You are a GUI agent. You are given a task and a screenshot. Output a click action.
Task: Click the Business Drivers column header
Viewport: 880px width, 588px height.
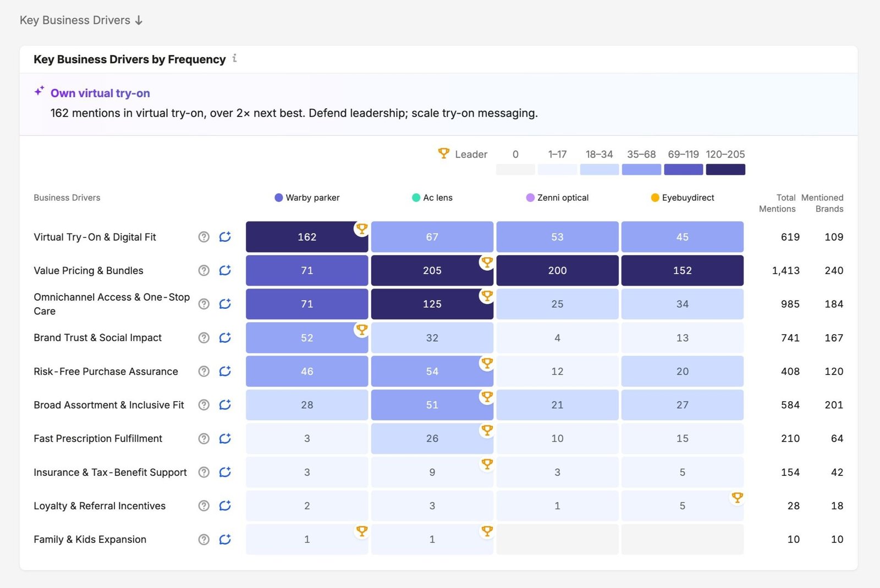[67, 197]
